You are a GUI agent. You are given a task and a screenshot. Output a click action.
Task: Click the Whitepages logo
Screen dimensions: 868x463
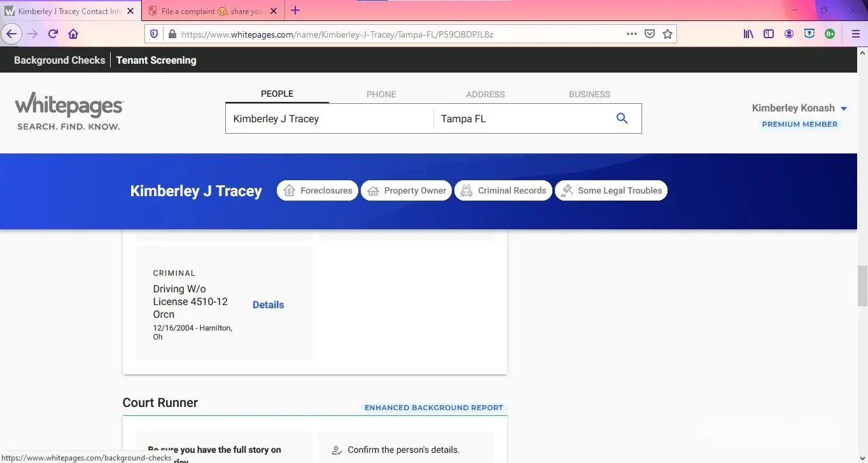tap(69, 106)
